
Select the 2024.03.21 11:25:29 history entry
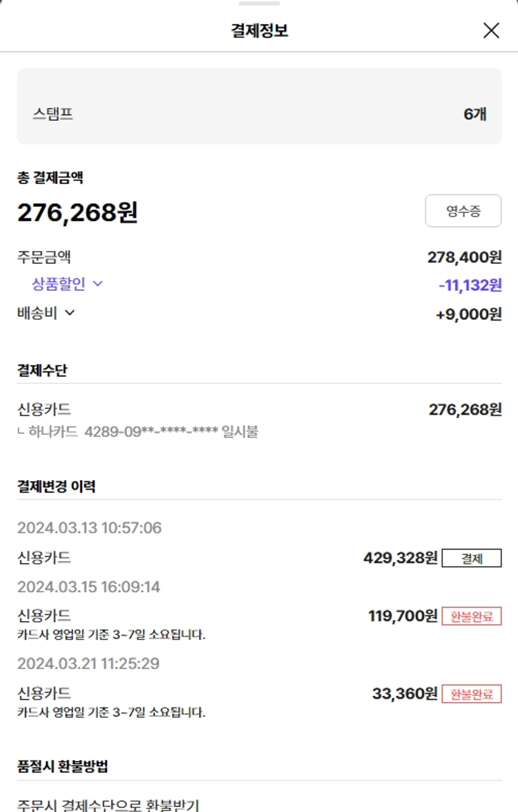(88, 663)
